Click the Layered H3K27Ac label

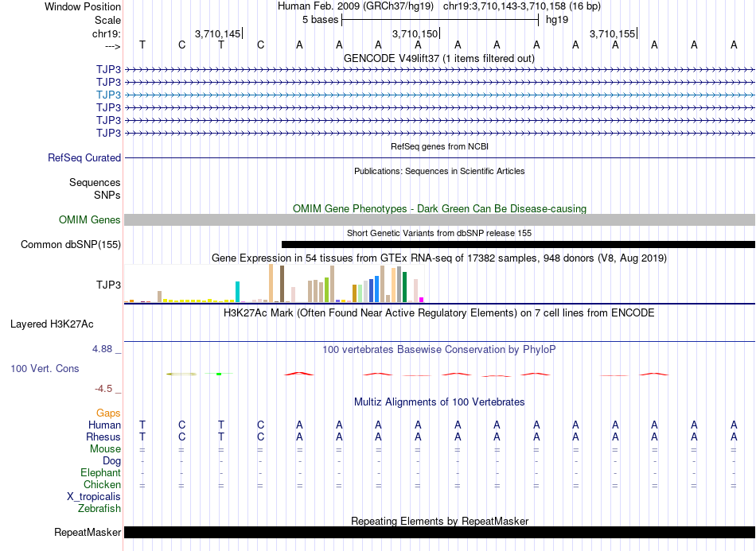(x=52, y=324)
